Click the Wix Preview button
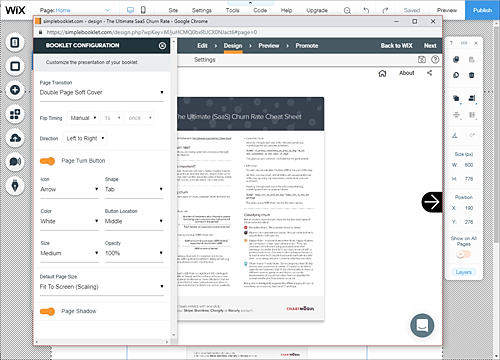This screenshot has width=500, height=360. (x=447, y=10)
